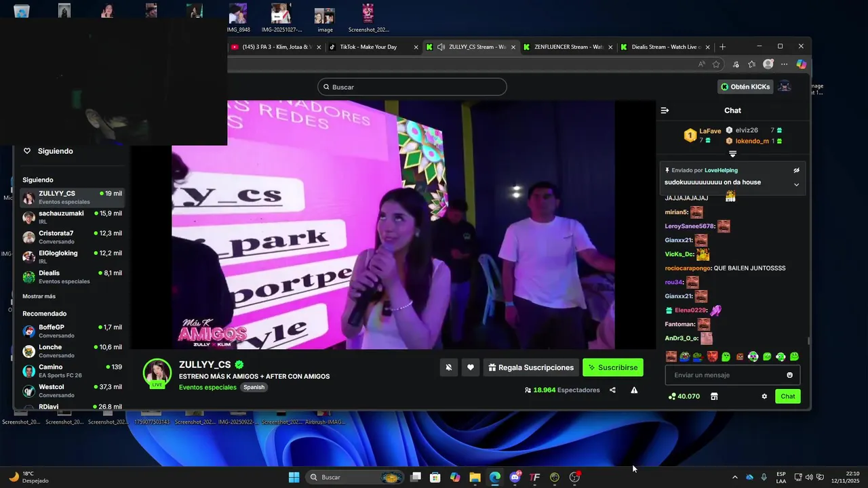This screenshot has width=868, height=488.
Task: Share the stream via share icon
Action: click(612, 390)
